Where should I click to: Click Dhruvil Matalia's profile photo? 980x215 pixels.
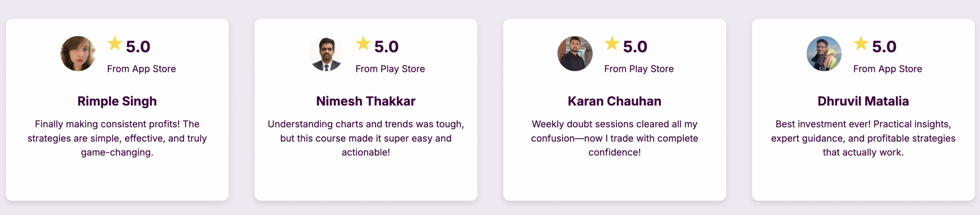(x=824, y=54)
